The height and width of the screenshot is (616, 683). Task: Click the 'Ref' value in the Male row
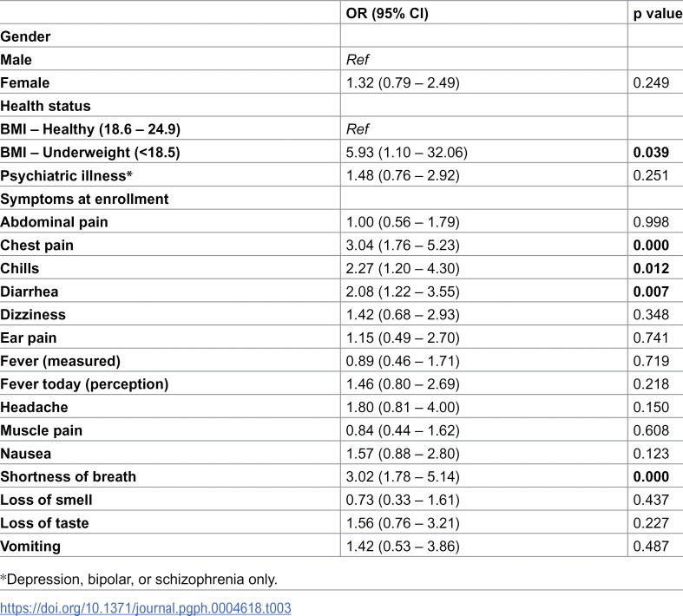358,60
